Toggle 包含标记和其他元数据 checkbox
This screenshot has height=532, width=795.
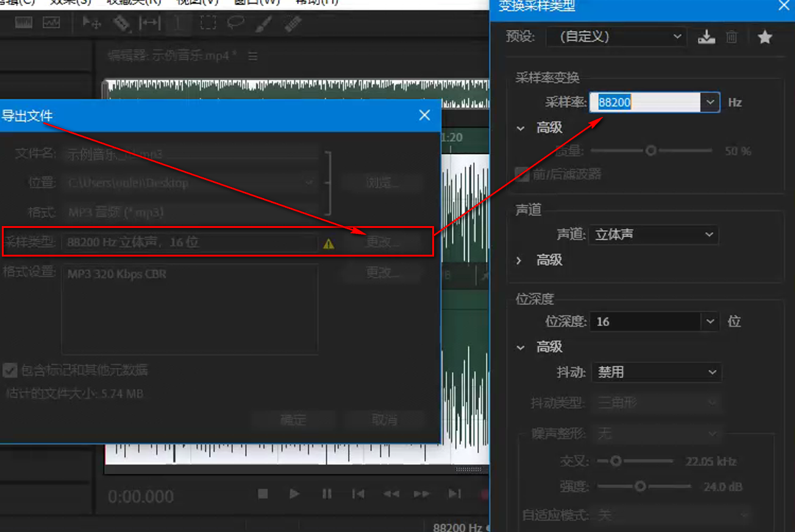pos(10,370)
